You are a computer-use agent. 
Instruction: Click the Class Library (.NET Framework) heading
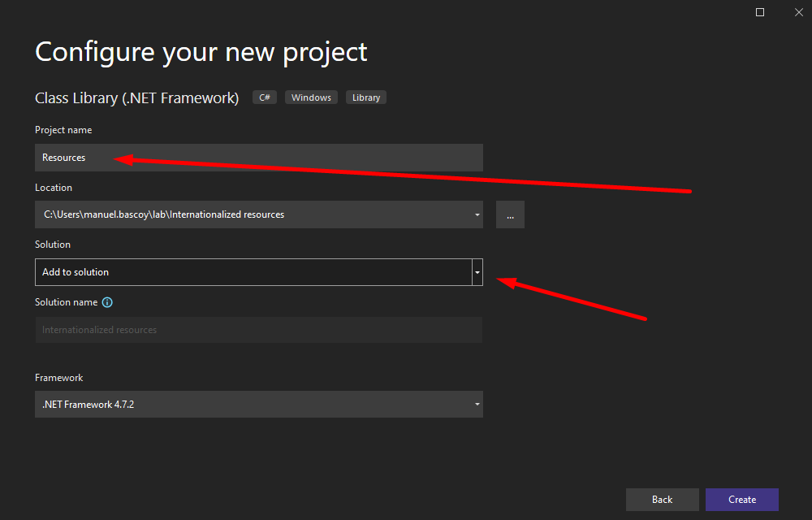pos(136,97)
